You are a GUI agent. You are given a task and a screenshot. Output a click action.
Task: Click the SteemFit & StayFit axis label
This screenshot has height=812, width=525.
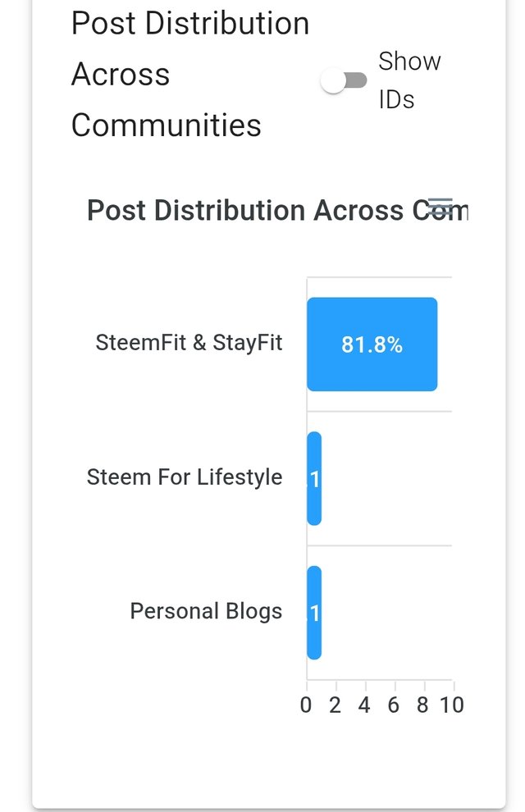(189, 343)
